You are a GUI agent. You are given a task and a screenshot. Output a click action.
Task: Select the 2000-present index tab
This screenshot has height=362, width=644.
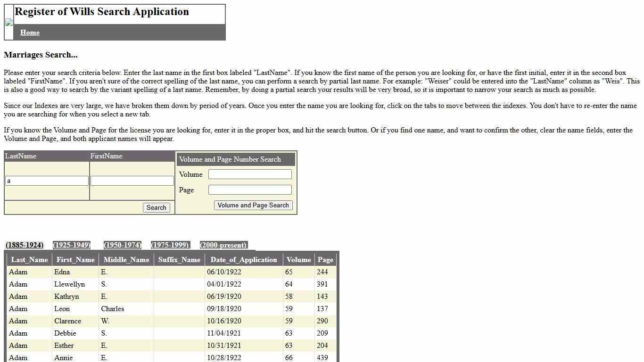pos(223,245)
